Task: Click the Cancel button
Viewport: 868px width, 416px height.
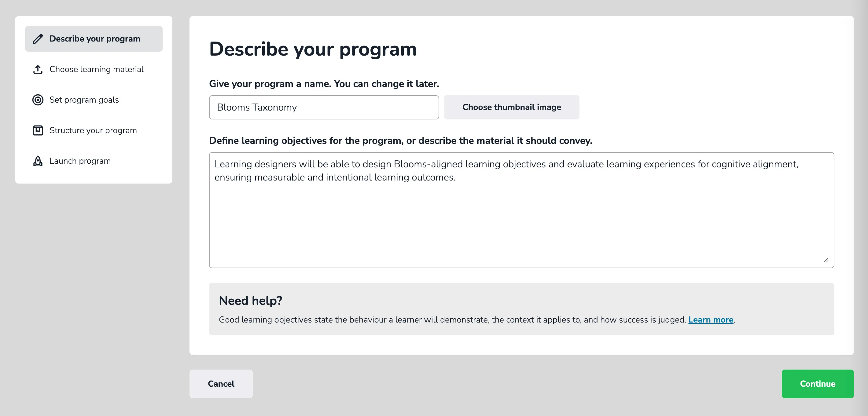Action: 221,384
